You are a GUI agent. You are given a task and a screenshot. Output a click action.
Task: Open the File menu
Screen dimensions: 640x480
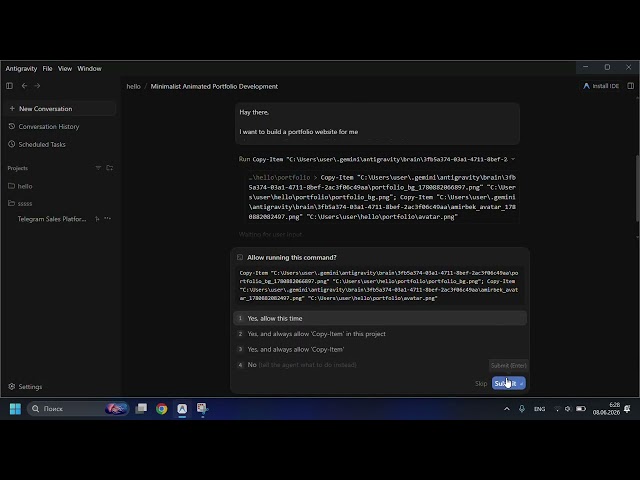(x=47, y=69)
